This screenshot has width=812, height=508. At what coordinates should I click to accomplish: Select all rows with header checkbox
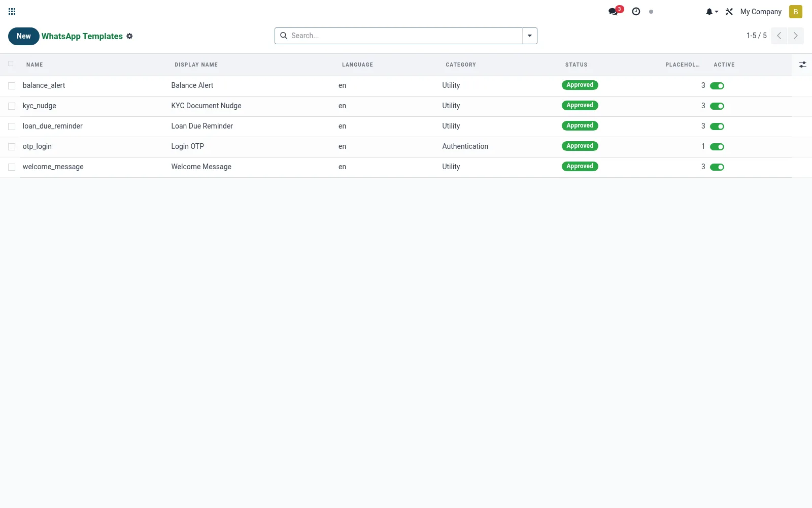[x=11, y=63]
